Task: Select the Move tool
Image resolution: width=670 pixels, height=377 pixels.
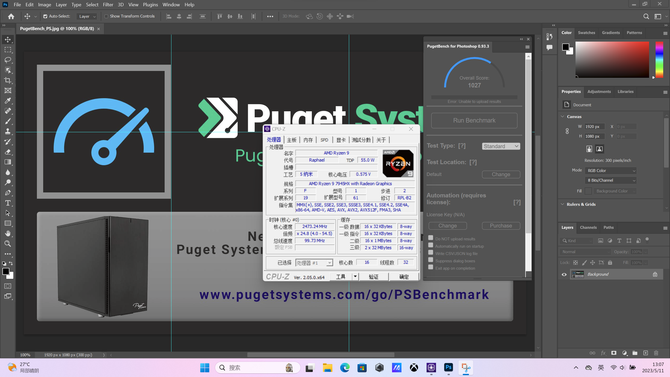Action: (8, 39)
